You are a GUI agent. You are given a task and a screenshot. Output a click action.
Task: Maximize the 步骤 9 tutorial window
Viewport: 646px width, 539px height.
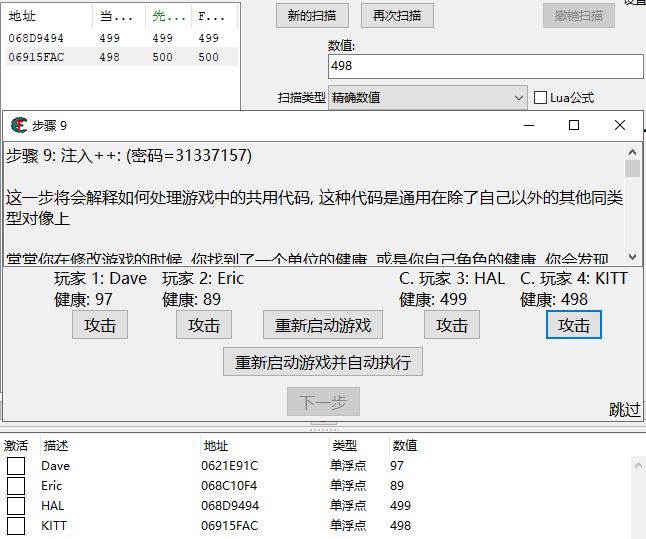574,125
